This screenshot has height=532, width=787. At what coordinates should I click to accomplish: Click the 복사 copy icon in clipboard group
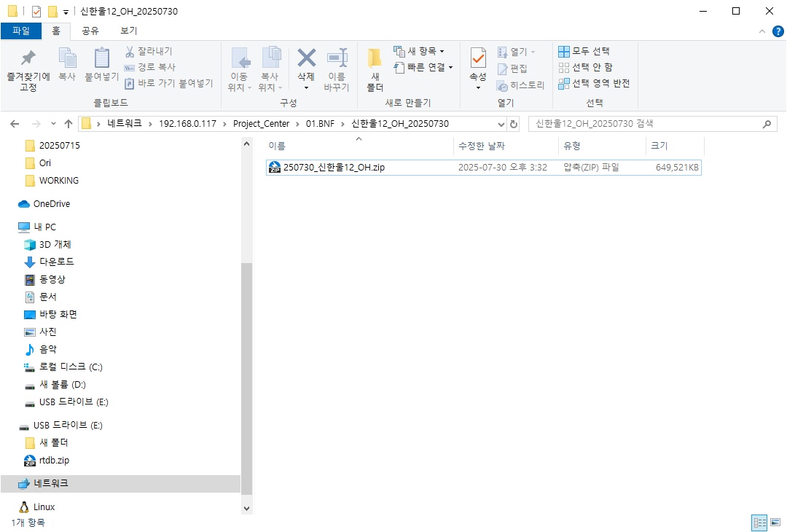click(67, 58)
